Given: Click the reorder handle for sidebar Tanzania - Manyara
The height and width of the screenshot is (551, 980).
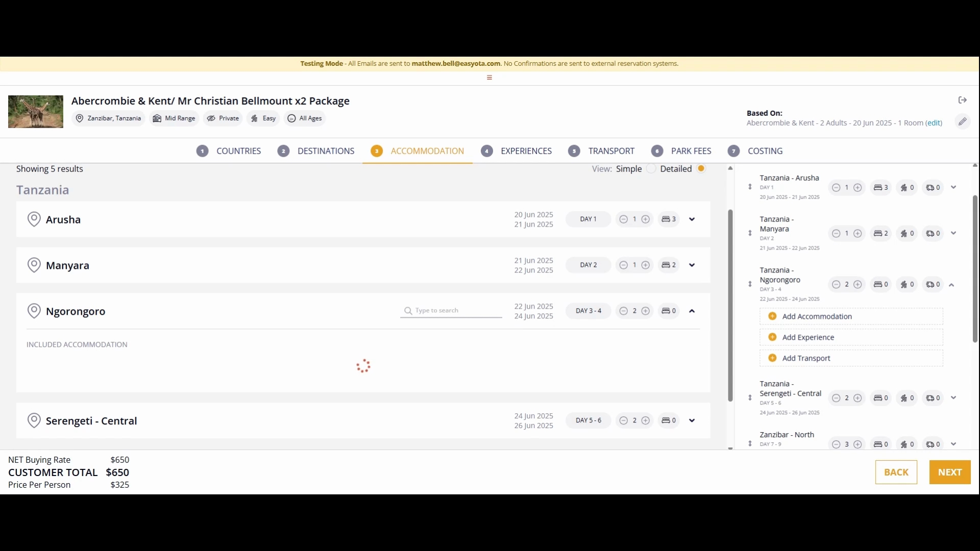Looking at the screenshot, I should [750, 233].
